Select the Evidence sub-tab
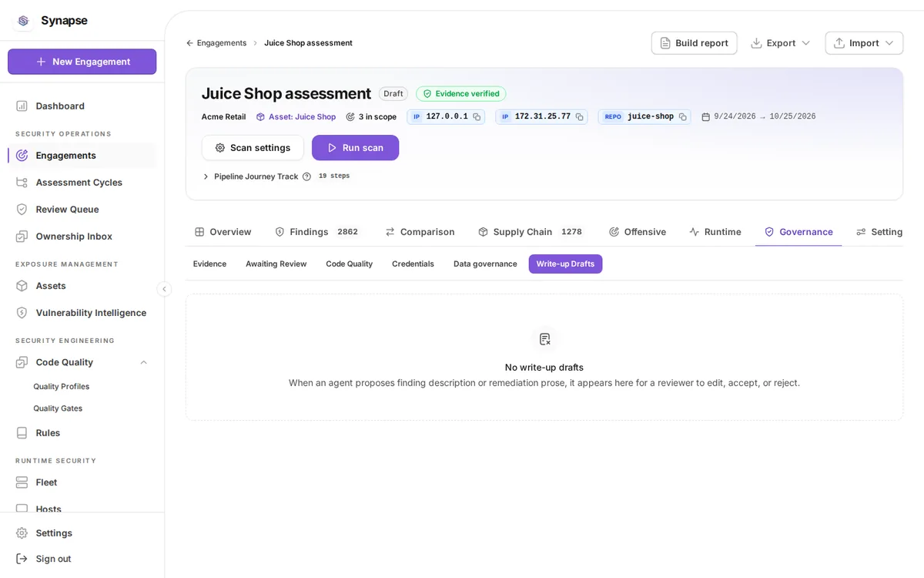The height and width of the screenshot is (578, 924). pos(209,264)
